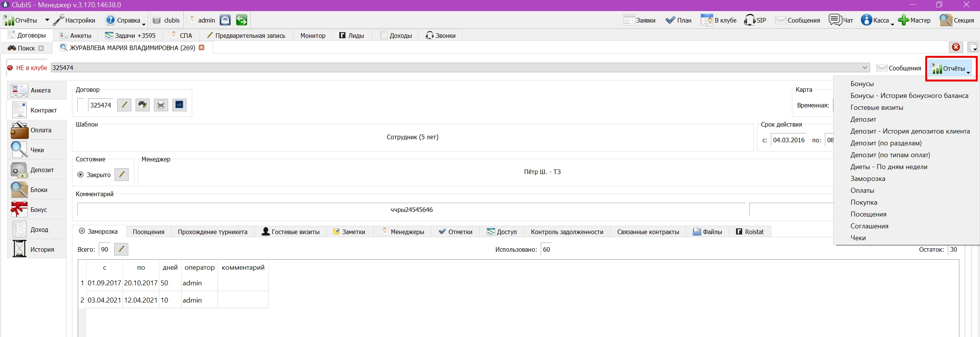The height and width of the screenshot is (337, 980).
Task: Open the Файлы sub-tab
Action: (707, 232)
